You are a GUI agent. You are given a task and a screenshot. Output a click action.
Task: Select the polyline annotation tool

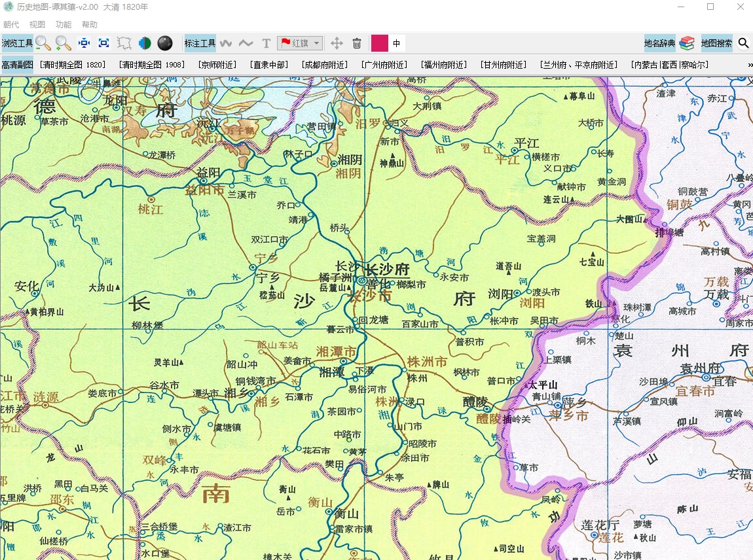(246, 43)
